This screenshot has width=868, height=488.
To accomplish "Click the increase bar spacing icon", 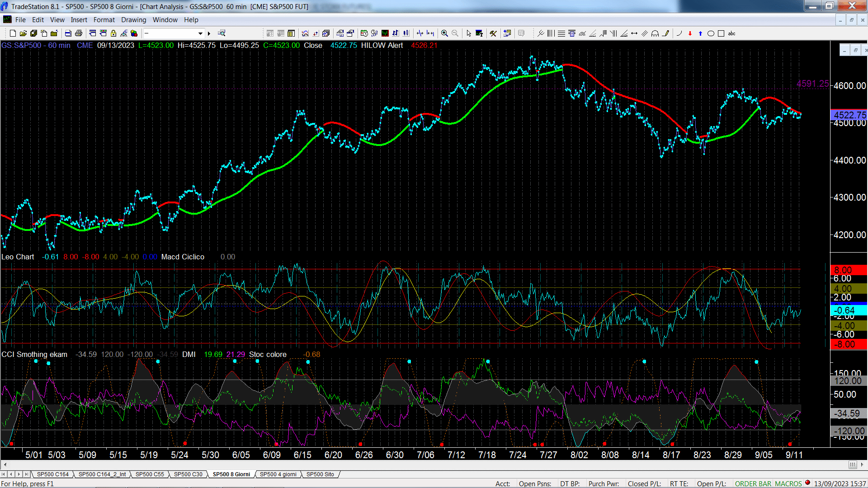I will point(430,33).
